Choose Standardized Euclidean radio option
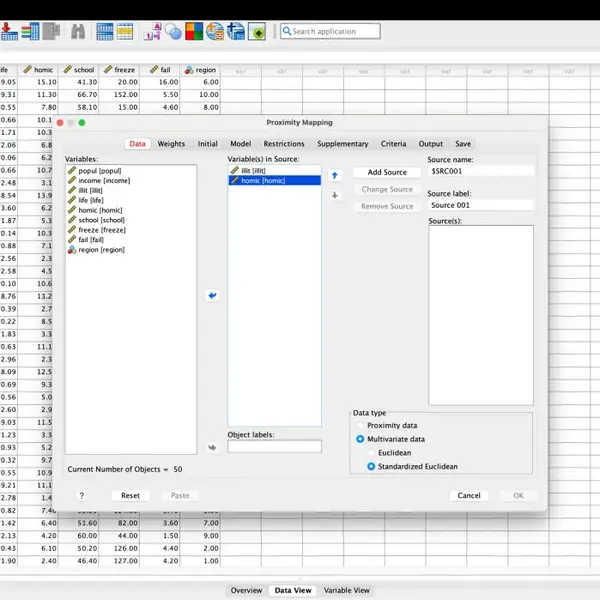Image resolution: width=600 pixels, height=600 pixels. pyautogui.click(x=371, y=466)
